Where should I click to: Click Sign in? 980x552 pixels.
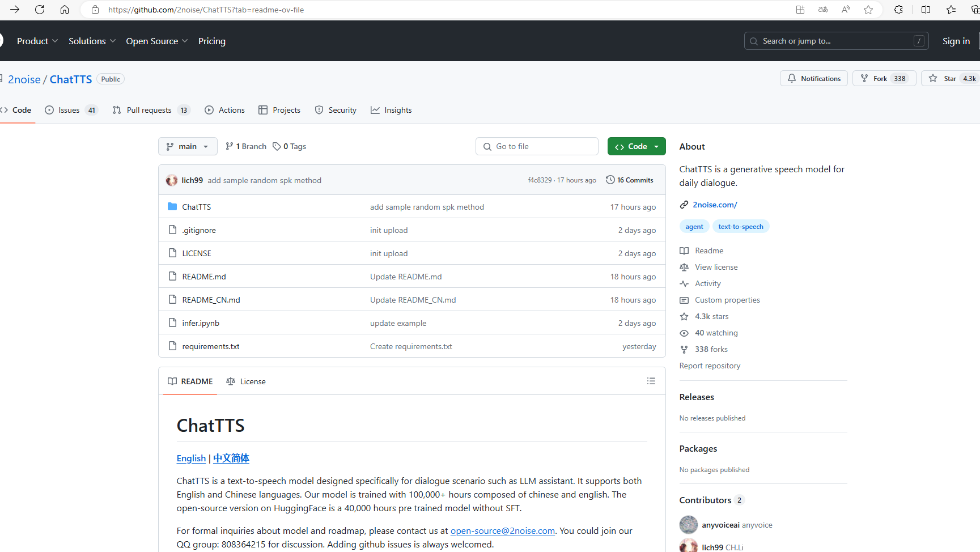click(956, 41)
